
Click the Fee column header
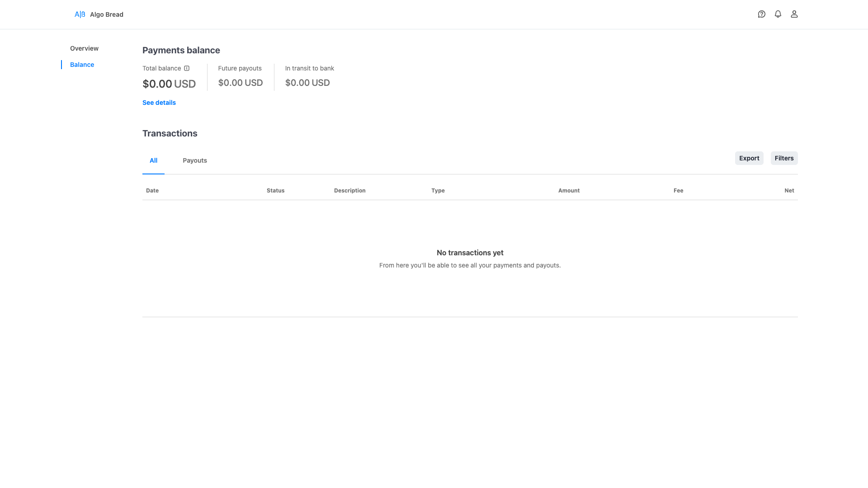678,191
